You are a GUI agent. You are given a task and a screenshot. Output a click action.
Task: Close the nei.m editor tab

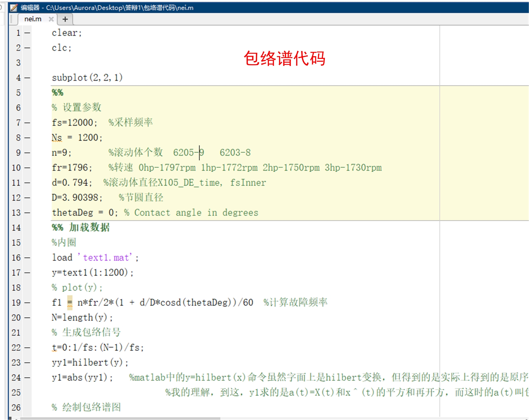tap(51, 19)
